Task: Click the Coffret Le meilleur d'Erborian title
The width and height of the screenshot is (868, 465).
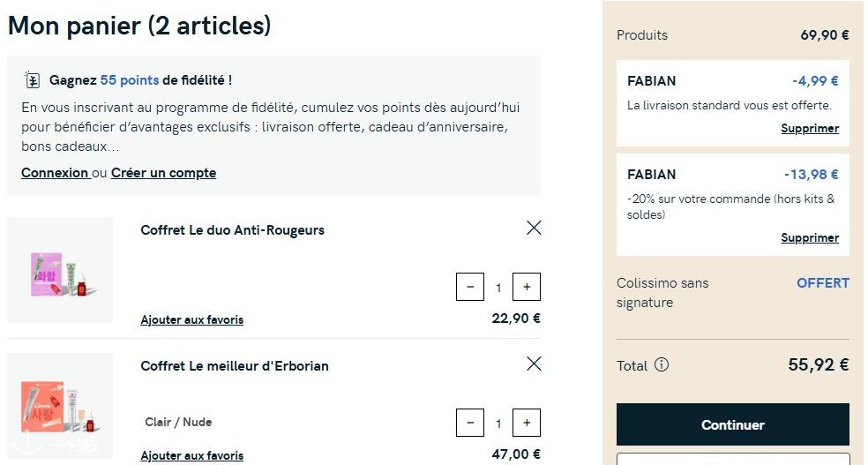Action: click(x=235, y=366)
